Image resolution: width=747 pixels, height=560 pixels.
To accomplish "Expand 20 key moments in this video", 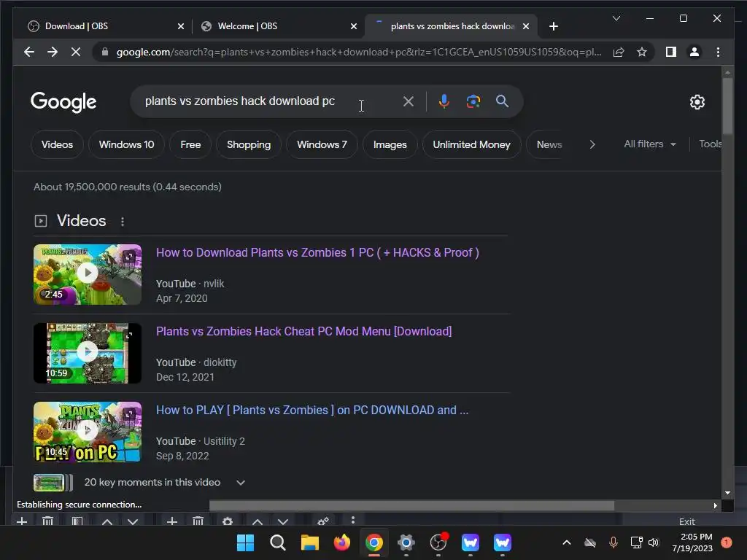I will pos(241,483).
